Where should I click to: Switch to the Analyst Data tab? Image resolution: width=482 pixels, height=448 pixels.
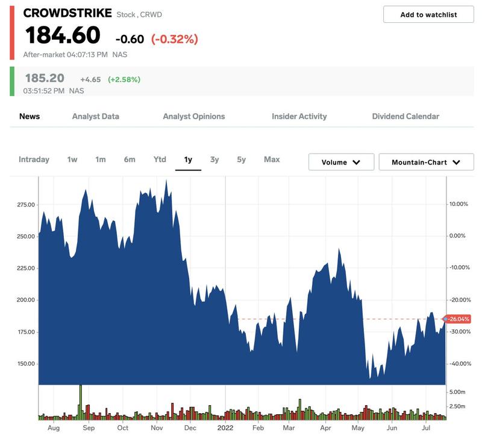[x=96, y=116]
